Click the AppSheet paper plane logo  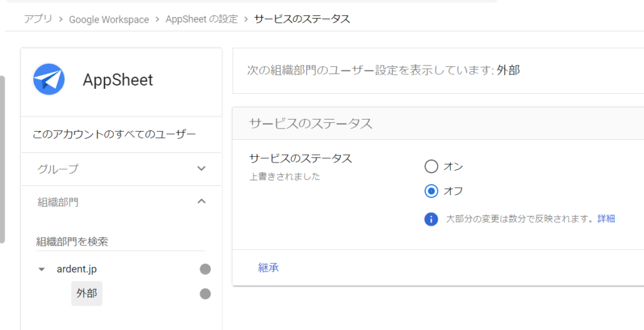click(x=49, y=80)
